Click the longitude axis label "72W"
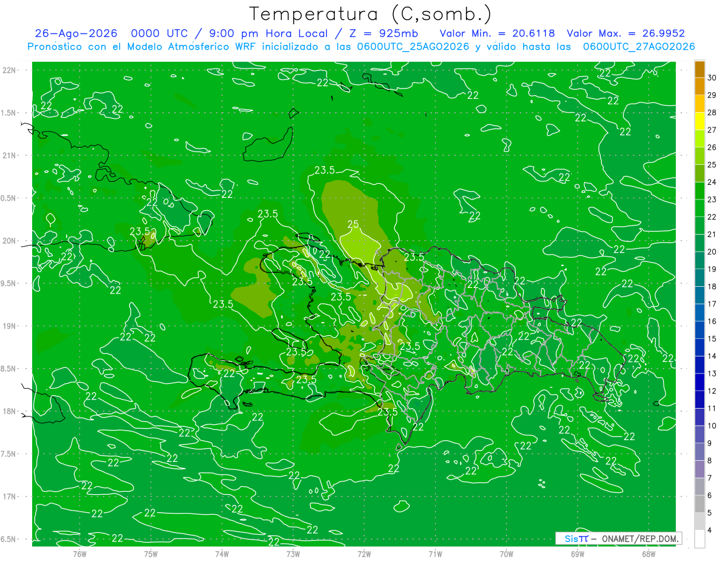The width and height of the screenshot is (728, 562). click(x=364, y=554)
